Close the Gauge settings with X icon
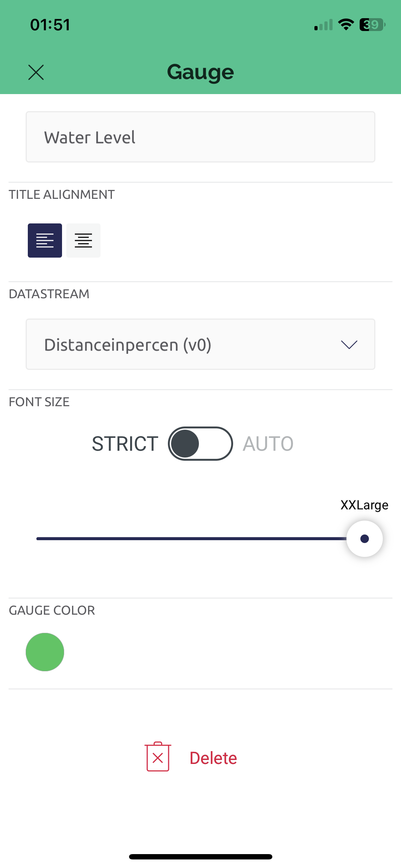The height and width of the screenshot is (868, 401). point(36,72)
